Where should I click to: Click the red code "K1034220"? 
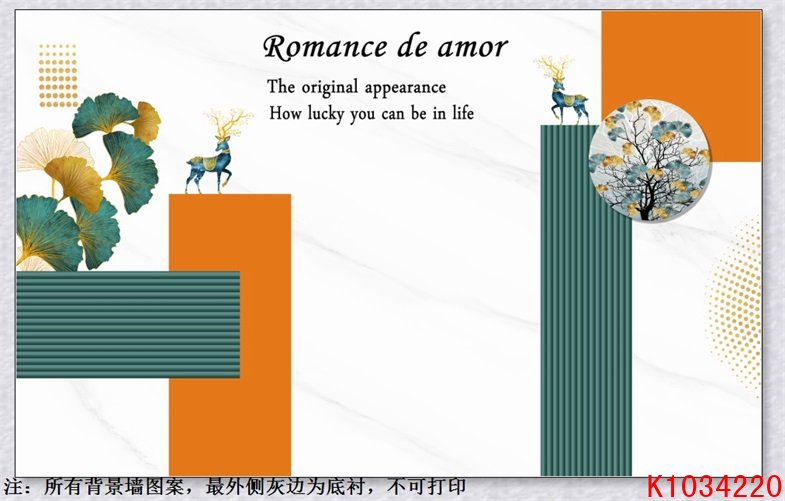[714, 486]
